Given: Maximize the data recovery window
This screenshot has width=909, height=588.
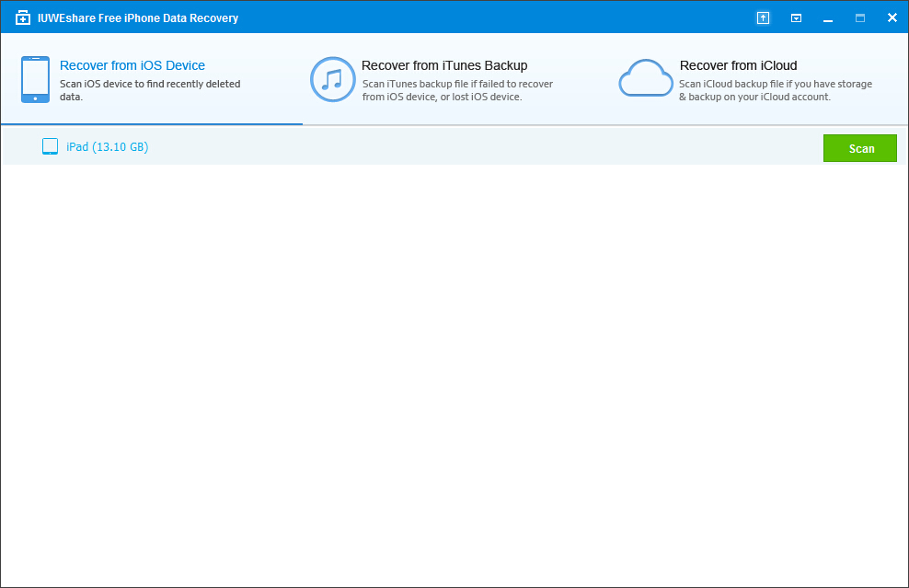Looking at the screenshot, I should 860,17.
